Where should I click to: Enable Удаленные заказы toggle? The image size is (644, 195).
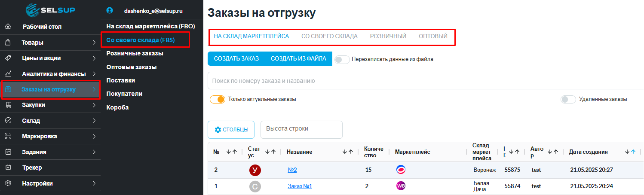568,99
